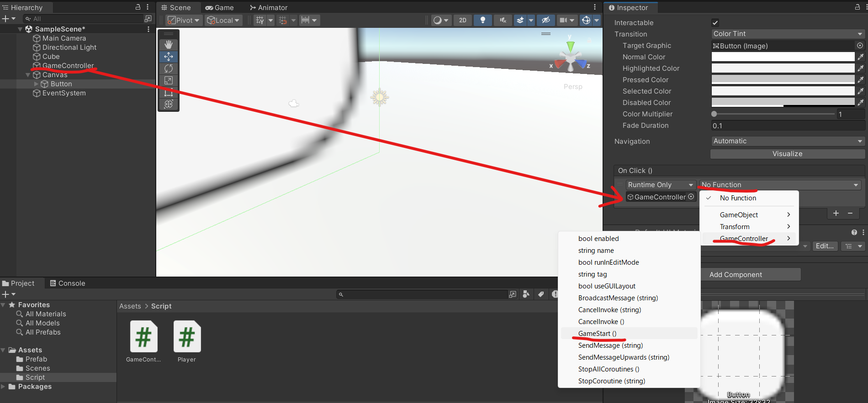Adjust the Color Multiplier slider
Screen dimensions: 868x403
point(773,114)
